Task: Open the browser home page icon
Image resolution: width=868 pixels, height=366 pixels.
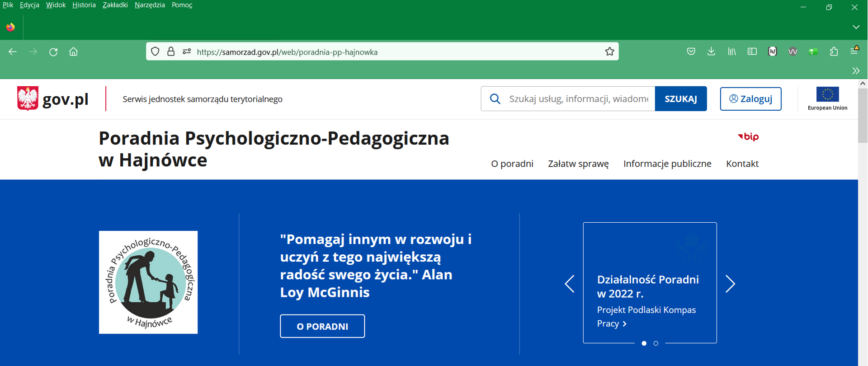Action: pos(73,52)
